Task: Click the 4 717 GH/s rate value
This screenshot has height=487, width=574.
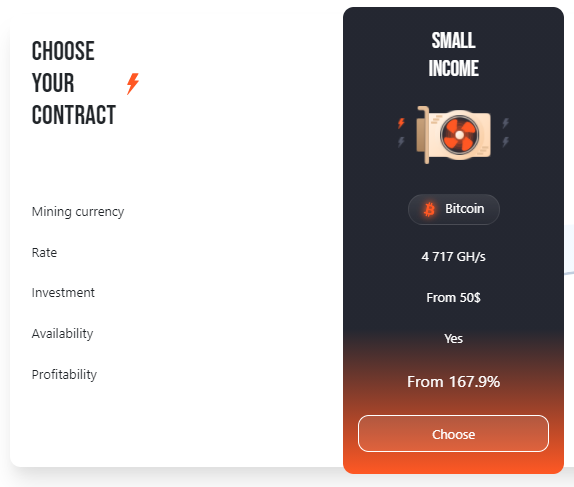Action: coord(454,257)
